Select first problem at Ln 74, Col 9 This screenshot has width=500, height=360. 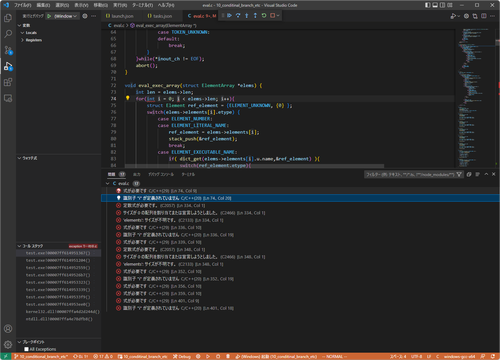click(x=300, y=191)
